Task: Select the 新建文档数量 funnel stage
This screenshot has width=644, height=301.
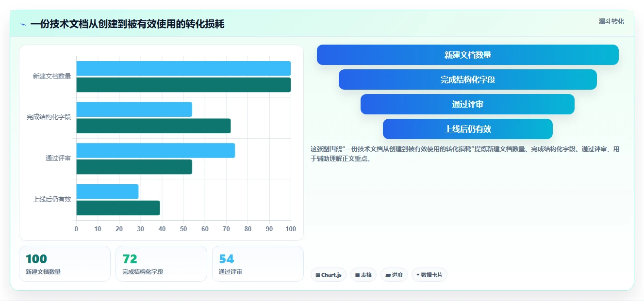Action: (467, 55)
